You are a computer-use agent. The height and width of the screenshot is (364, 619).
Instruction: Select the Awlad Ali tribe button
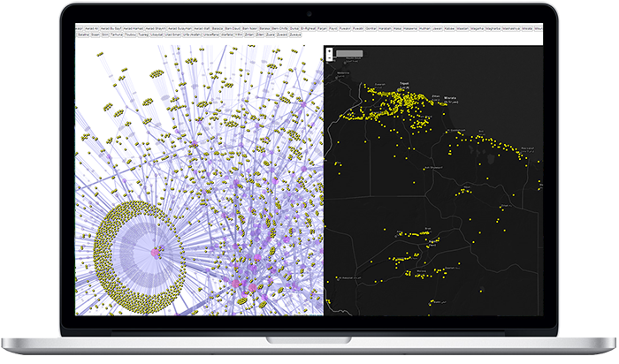click(92, 29)
